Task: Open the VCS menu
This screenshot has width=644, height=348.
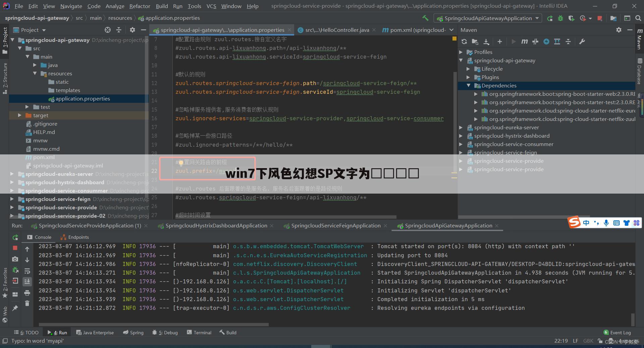Action: pyautogui.click(x=211, y=6)
